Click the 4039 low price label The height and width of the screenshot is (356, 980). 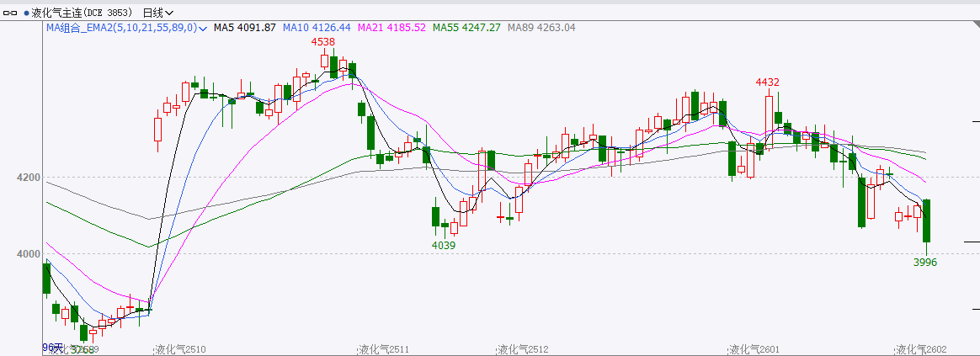tap(444, 245)
